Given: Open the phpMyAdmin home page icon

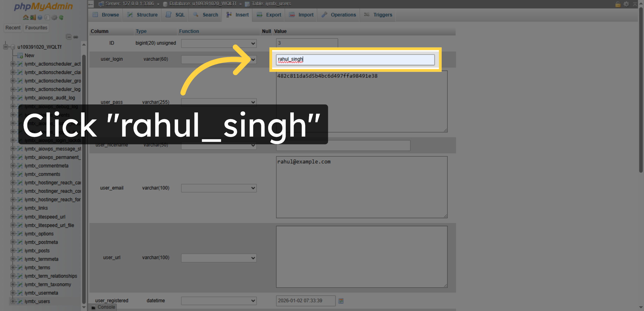Looking at the screenshot, I should (26, 17).
